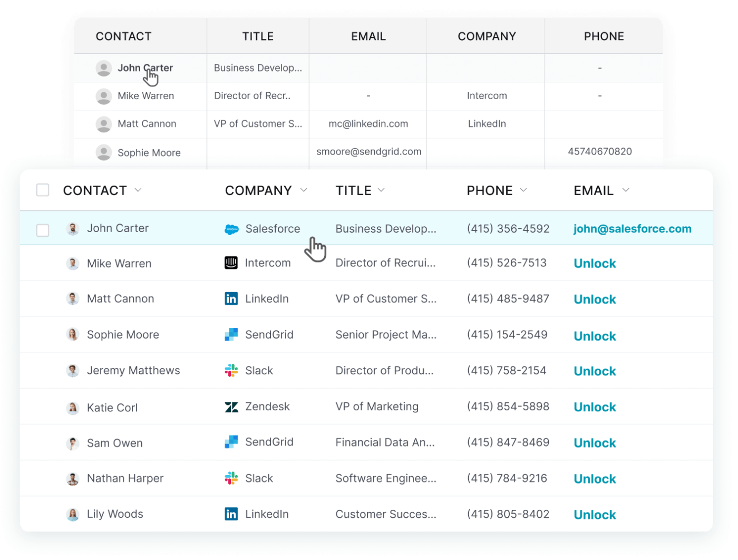The image size is (738, 560).
Task: Unlock Jeremy Matthews' email
Action: (x=595, y=371)
